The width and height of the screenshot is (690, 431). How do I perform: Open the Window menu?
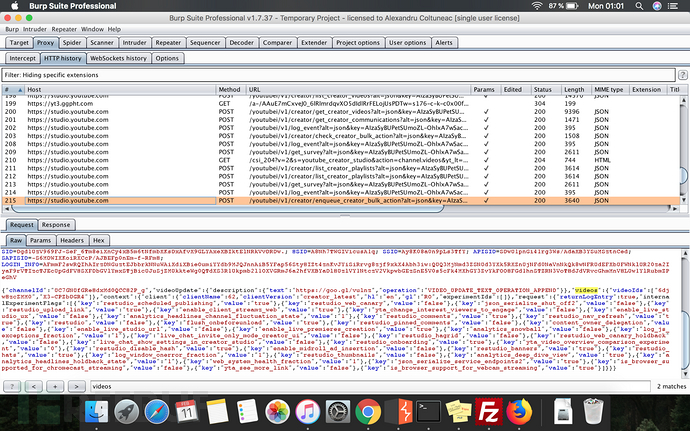click(x=92, y=29)
